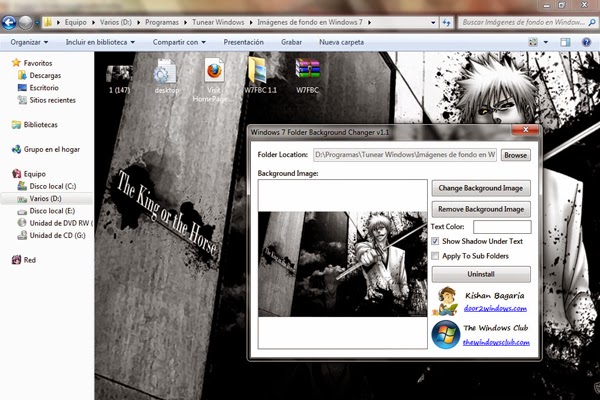Expand breadcrumb arrow after Tunear Windows

point(251,23)
